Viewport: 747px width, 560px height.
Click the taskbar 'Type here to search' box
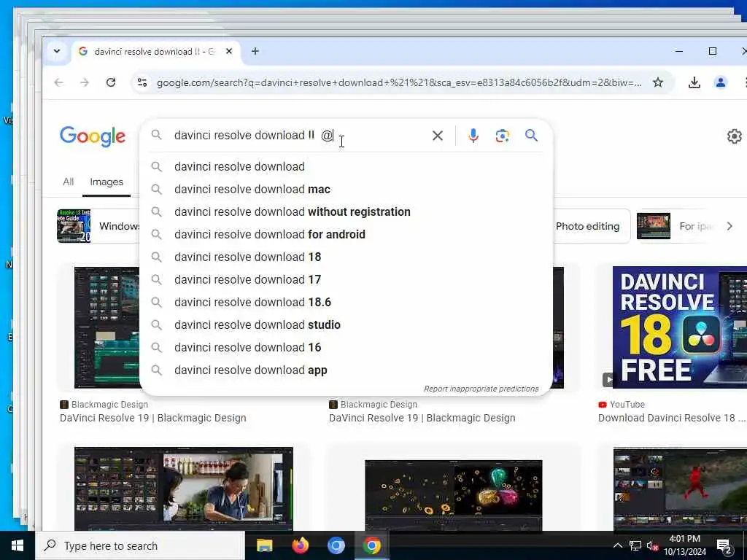pos(140,545)
